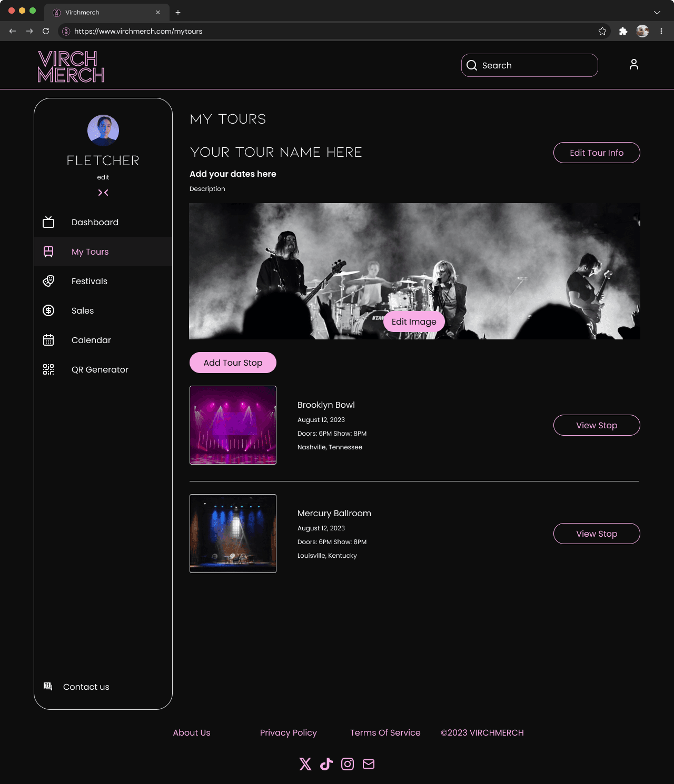Click the ©2023 VIRCHMERCH footer text

482,732
